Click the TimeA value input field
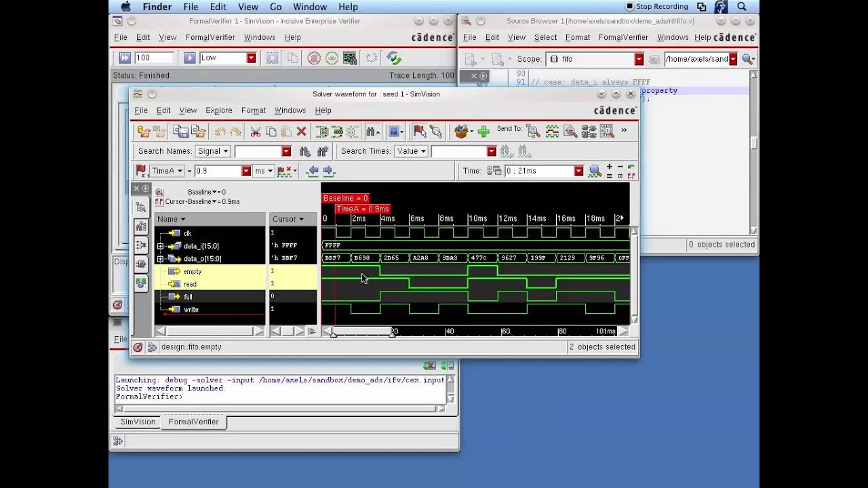 coord(218,171)
